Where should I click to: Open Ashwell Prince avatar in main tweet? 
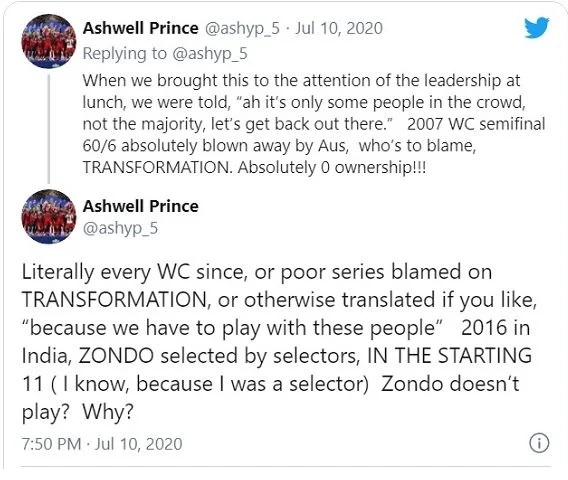(49, 216)
